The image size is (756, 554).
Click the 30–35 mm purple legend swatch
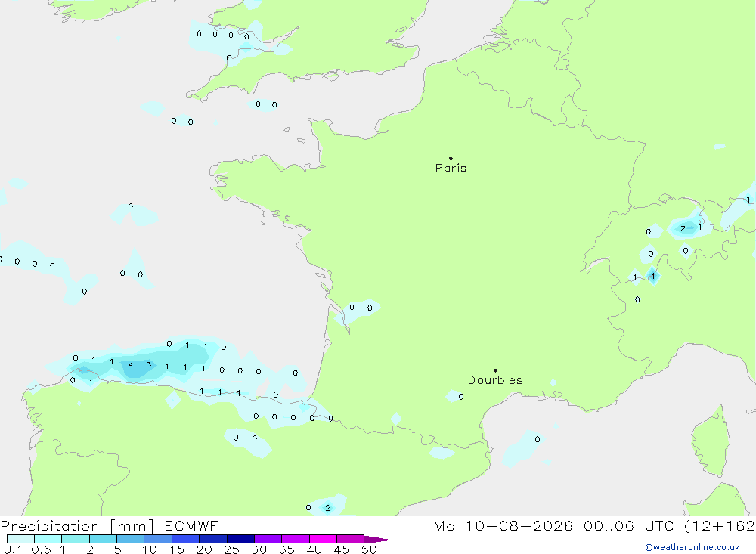click(x=268, y=539)
